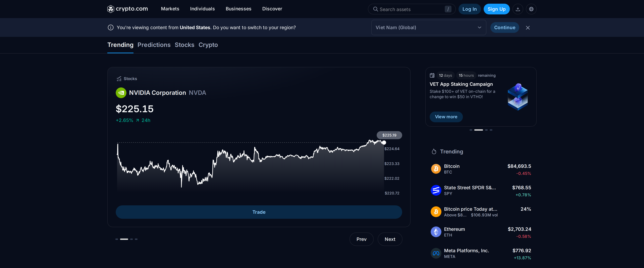This screenshot has width=644, height=268.
Task: Open the Markets menu
Action: pyautogui.click(x=170, y=9)
